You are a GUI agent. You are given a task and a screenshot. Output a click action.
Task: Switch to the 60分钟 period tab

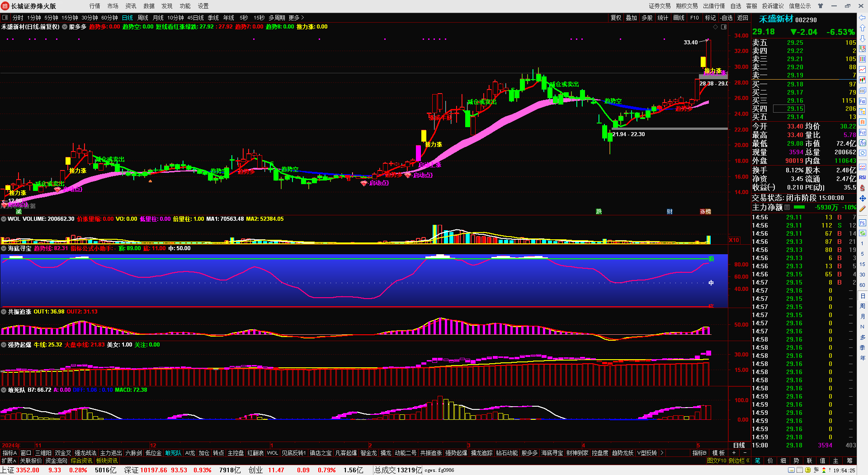click(x=109, y=18)
